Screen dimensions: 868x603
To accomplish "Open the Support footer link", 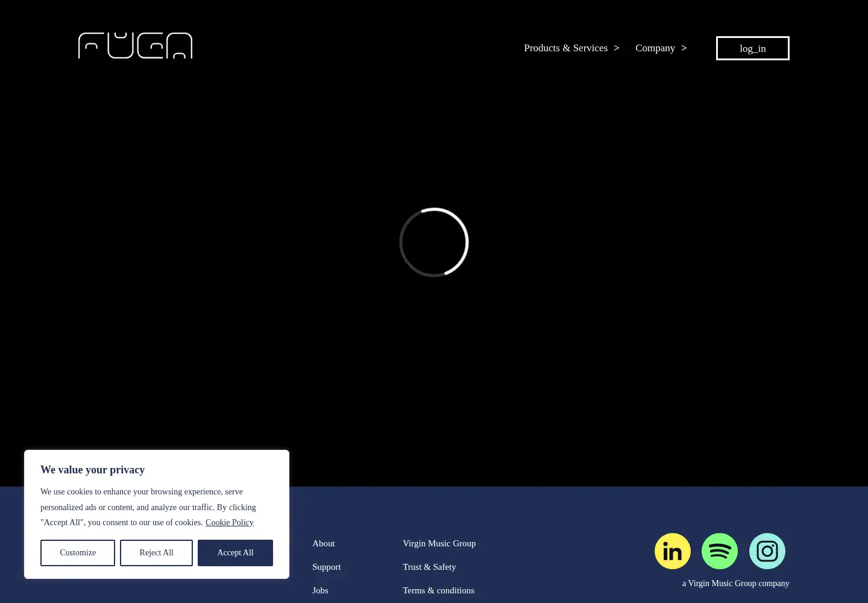I will pyautogui.click(x=327, y=567).
